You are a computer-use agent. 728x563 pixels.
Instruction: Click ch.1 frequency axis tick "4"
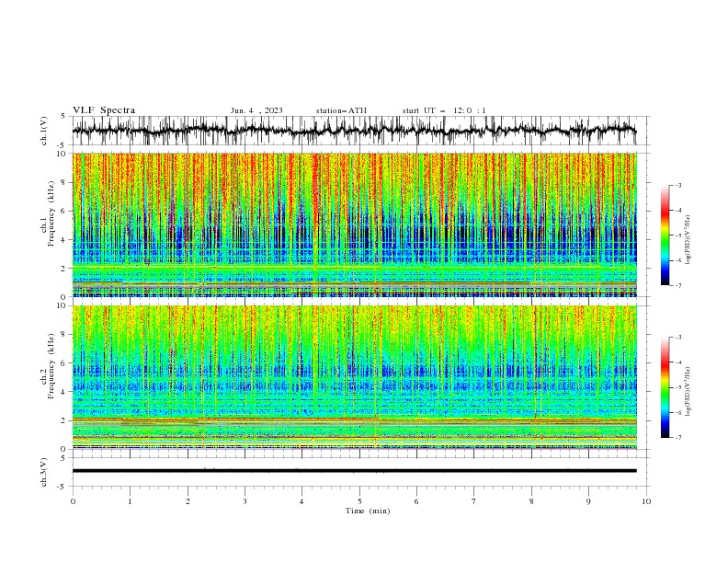[65, 240]
